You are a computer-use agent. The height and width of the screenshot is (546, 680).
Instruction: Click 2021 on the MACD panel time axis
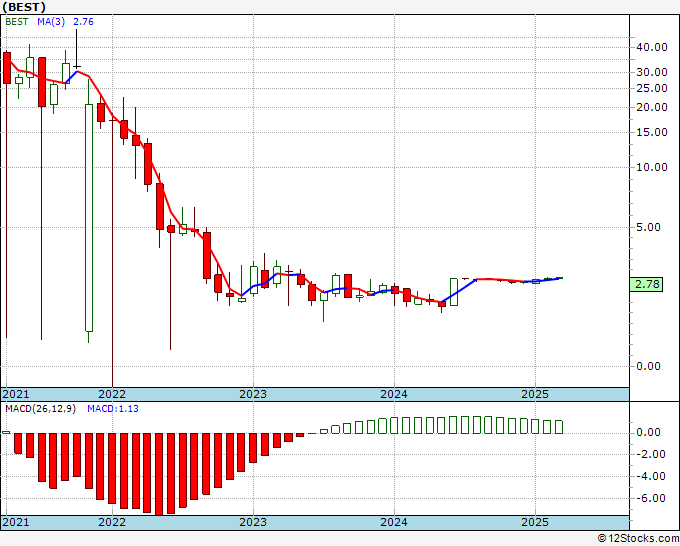tap(16, 522)
